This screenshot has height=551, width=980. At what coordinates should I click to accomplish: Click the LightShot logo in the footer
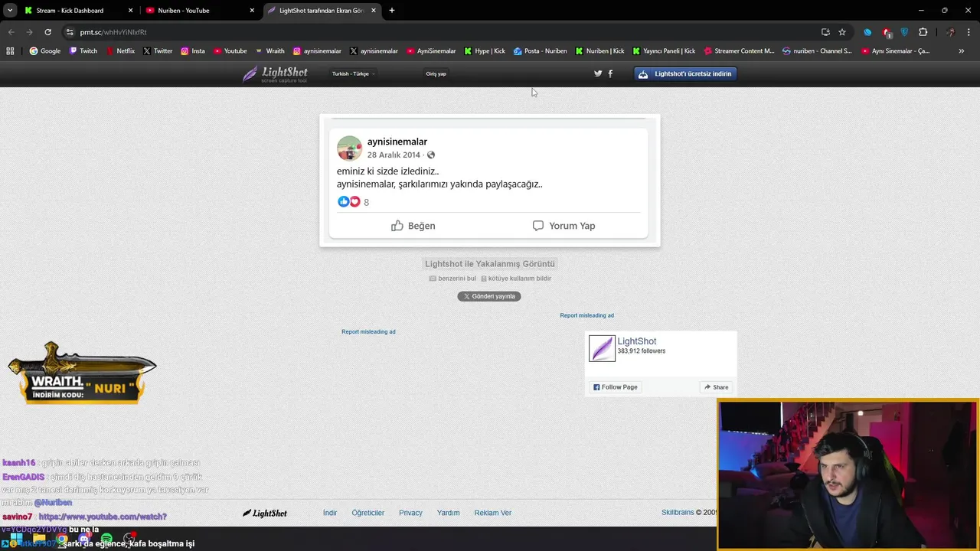pos(265,513)
